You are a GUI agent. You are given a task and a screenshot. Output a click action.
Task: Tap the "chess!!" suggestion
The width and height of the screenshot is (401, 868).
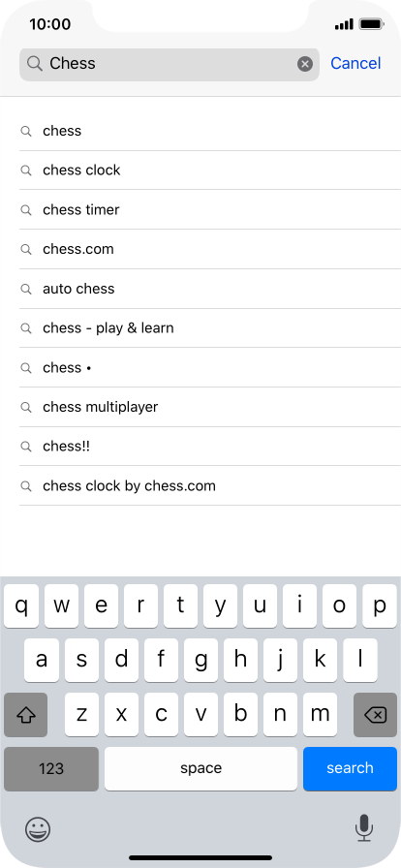[x=210, y=447]
